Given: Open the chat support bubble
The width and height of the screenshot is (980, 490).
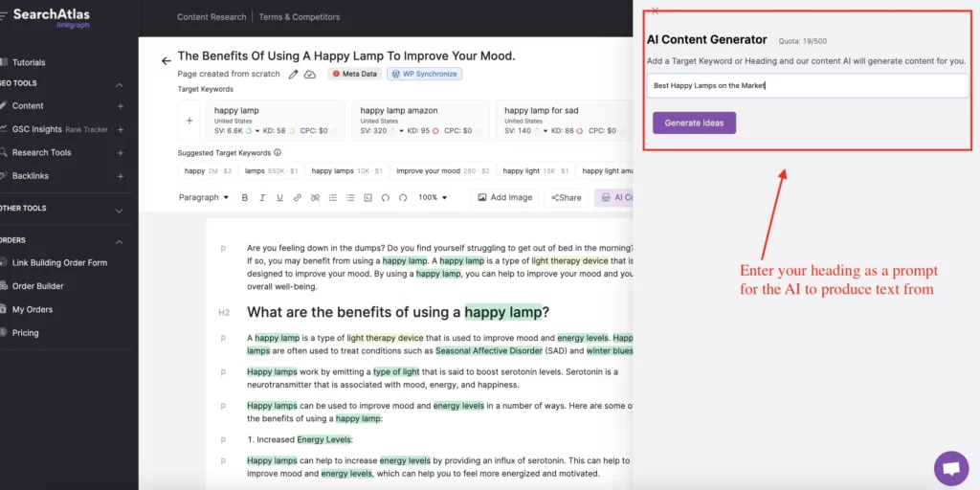Looking at the screenshot, I should (950, 468).
